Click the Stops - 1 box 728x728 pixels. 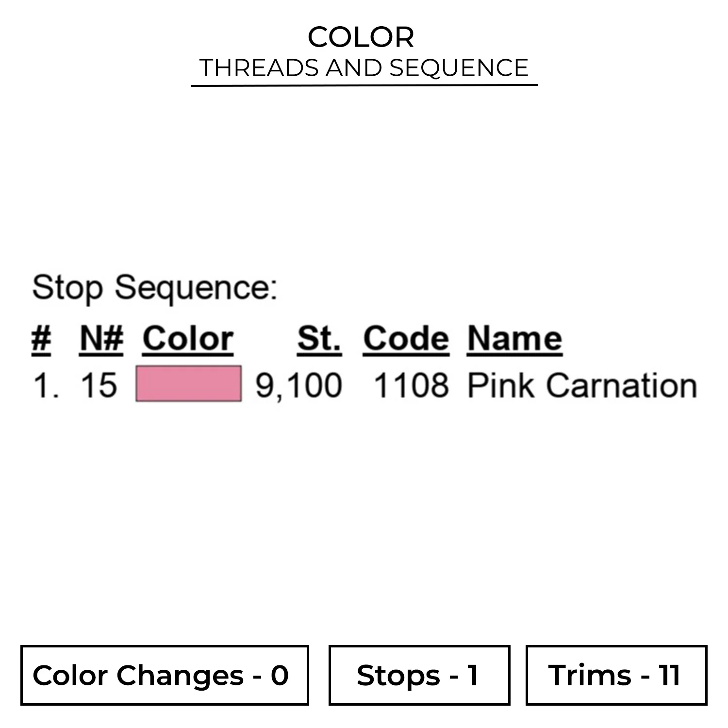(419, 675)
